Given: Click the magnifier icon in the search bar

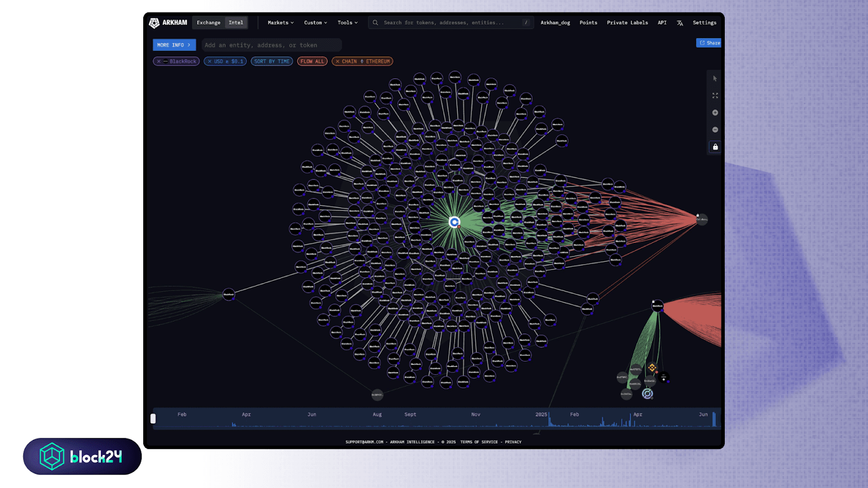Looking at the screenshot, I should [375, 23].
